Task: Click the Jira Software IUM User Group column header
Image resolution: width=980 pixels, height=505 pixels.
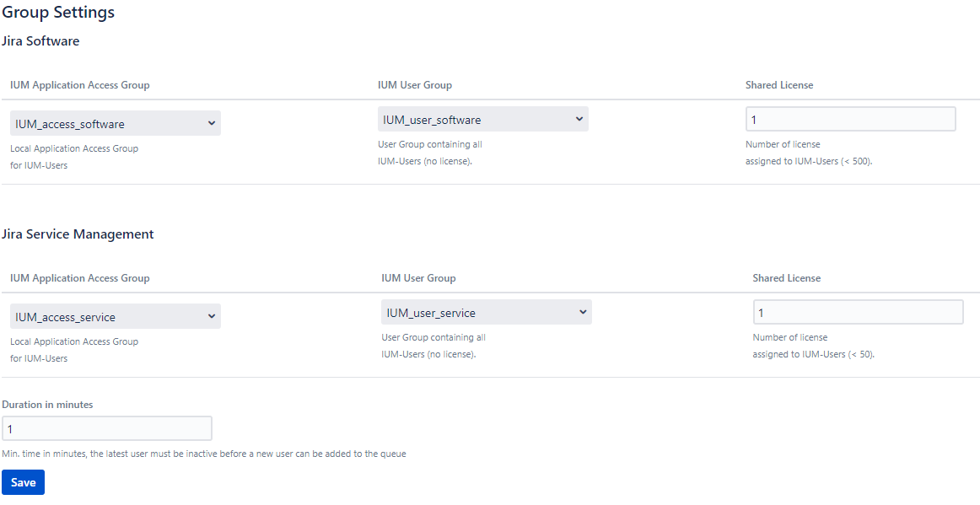Action: pos(415,85)
